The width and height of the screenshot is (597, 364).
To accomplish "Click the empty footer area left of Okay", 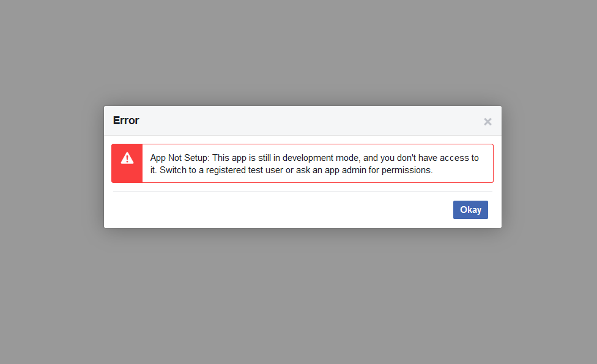I will coord(282,210).
